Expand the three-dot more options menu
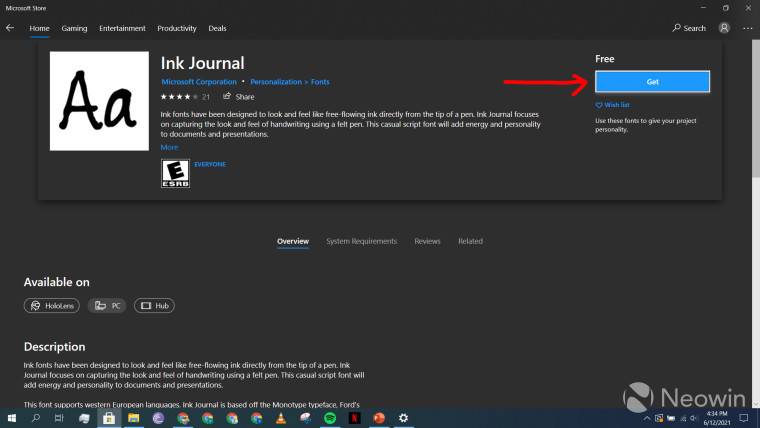The image size is (760, 428). [747, 28]
